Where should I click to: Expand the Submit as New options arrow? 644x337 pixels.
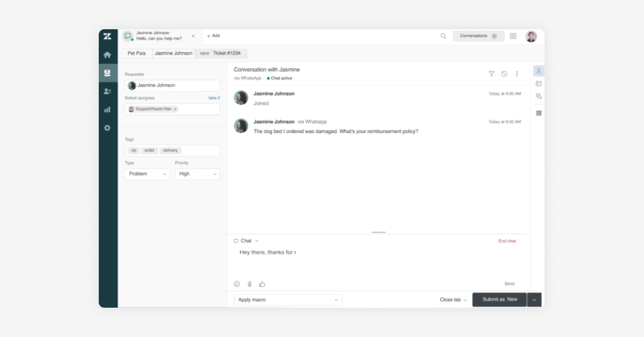pyautogui.click(x=534, y=300)
